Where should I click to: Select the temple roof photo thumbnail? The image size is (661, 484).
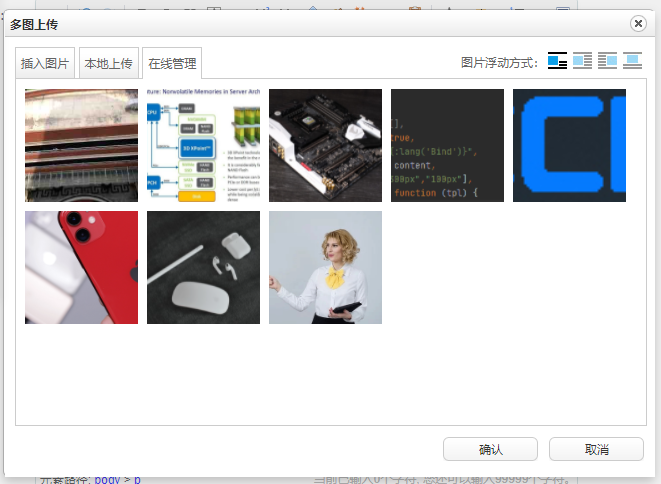point(81,145)
